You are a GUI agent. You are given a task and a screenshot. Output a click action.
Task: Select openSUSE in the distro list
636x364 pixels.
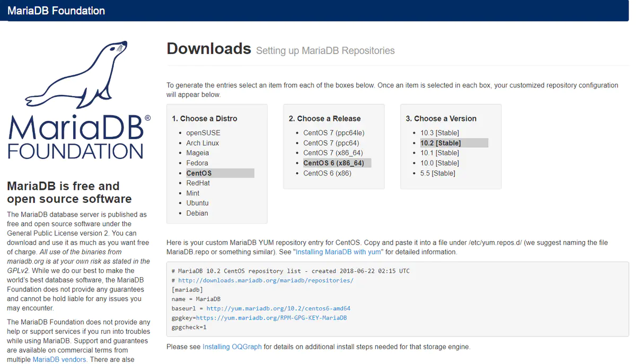point(203,133)
